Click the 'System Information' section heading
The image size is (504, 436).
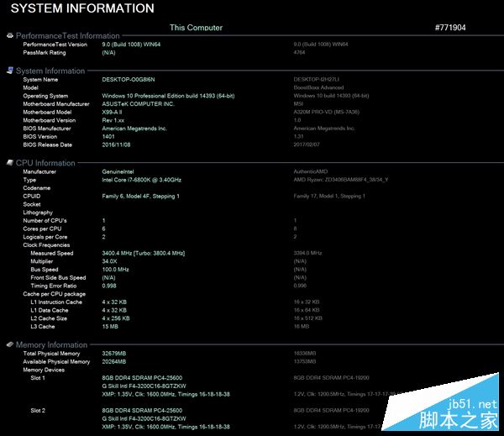click(50, 71)
